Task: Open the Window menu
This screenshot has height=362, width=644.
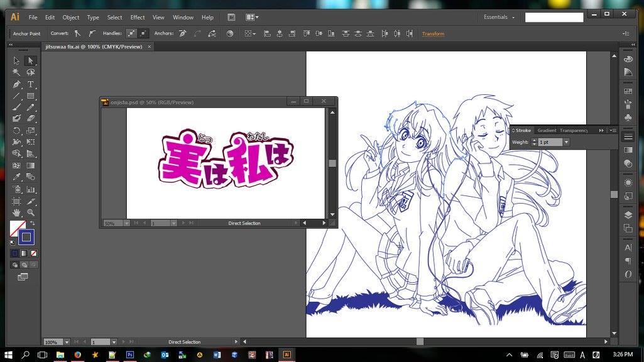Action: coord(183,17)
